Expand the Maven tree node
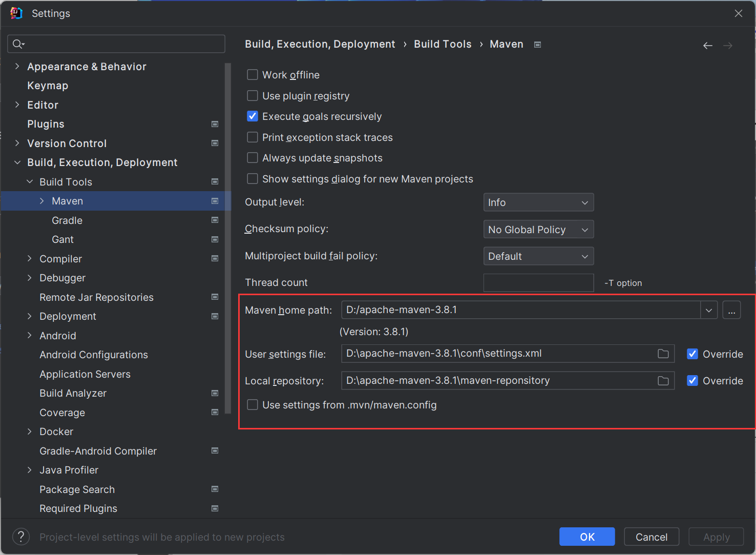The image size is (756, 555). tap(42, 201)
